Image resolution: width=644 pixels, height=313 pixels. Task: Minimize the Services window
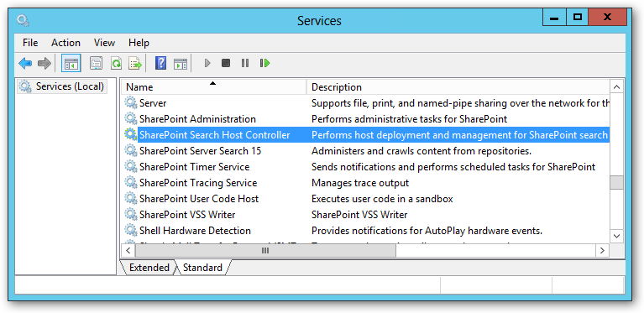[x=554, y=18]
